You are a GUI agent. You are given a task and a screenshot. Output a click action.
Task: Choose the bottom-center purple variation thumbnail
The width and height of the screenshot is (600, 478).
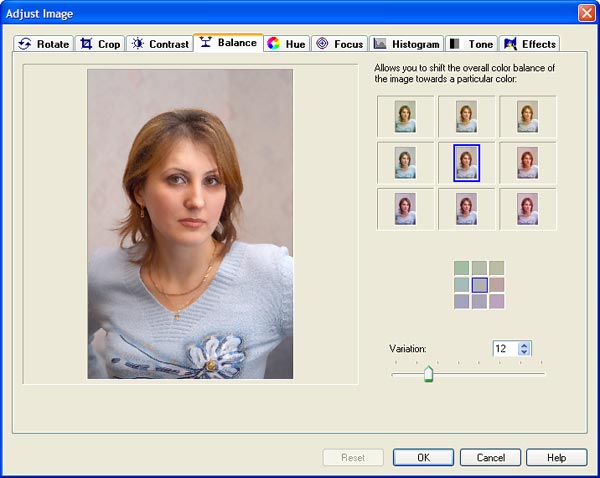coord(466,209)
